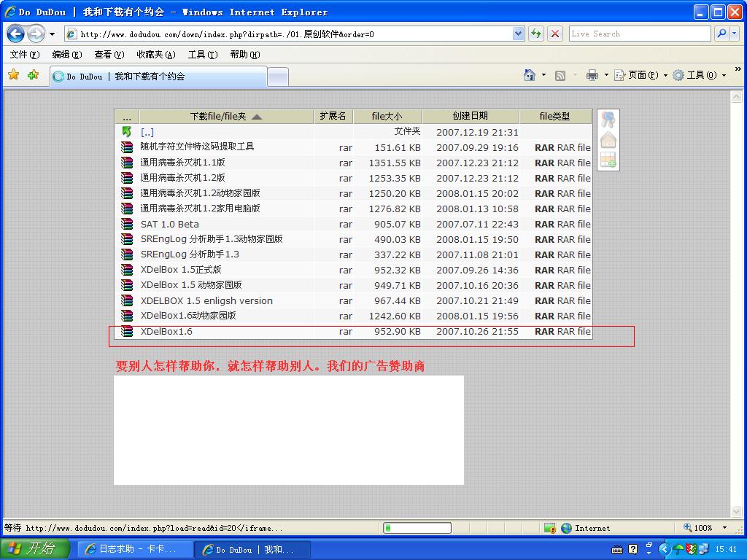This screenshot has width=747, height=560.
Task: Click RAR icon beside XDelBox1.6动物家园版
Action: point(127,316)
